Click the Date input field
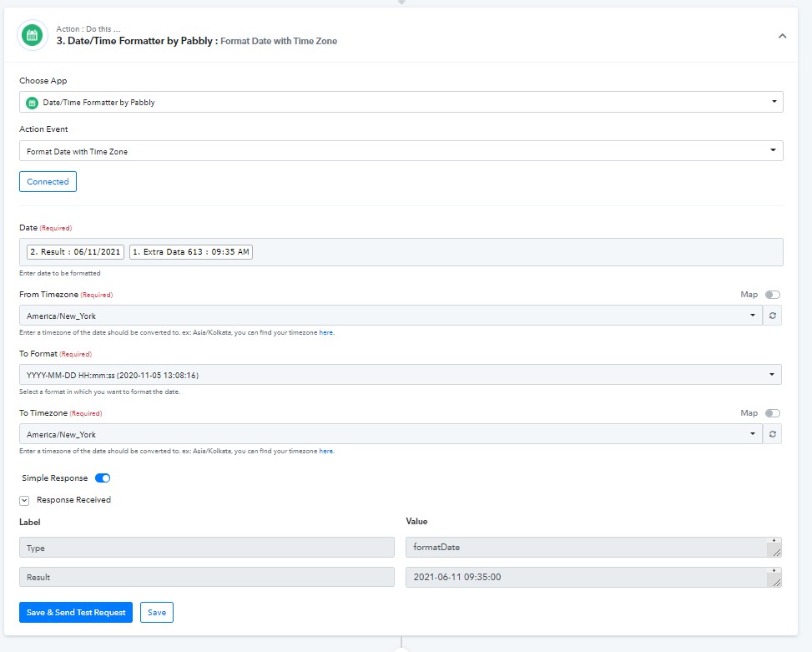Screen dimensions: 812x652 click(401, 252)
